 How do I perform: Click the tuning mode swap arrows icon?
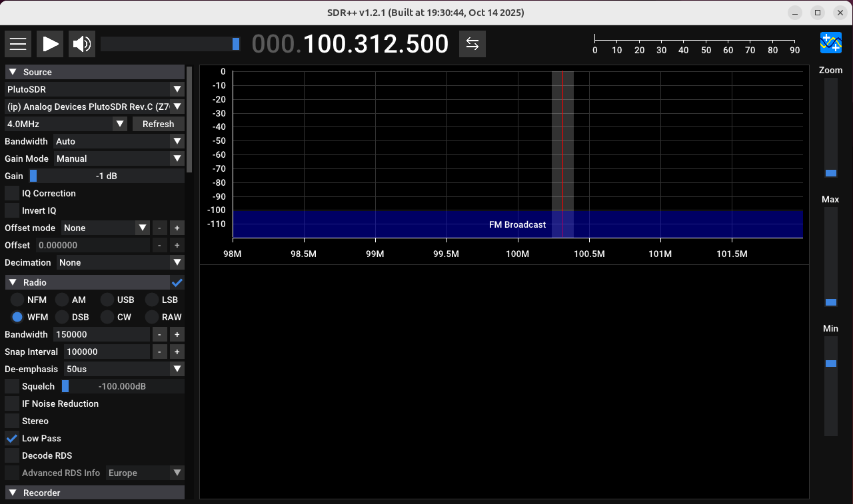pos(472,43)
